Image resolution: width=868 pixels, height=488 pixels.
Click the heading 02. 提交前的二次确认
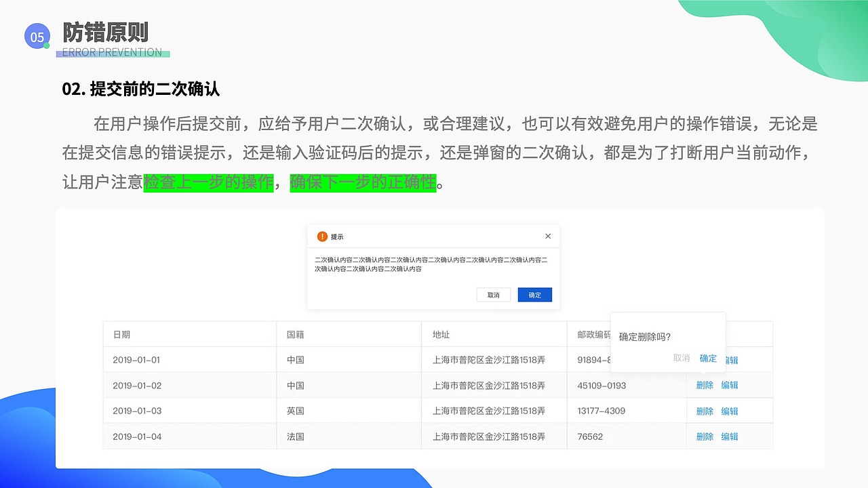(x=141, y=89)
